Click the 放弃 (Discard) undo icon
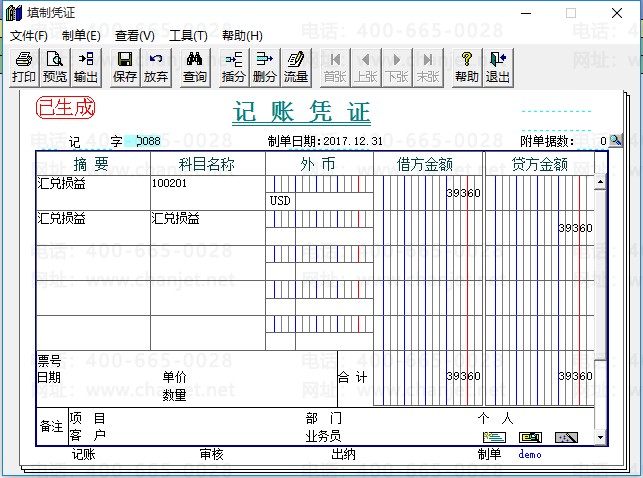 156,67
